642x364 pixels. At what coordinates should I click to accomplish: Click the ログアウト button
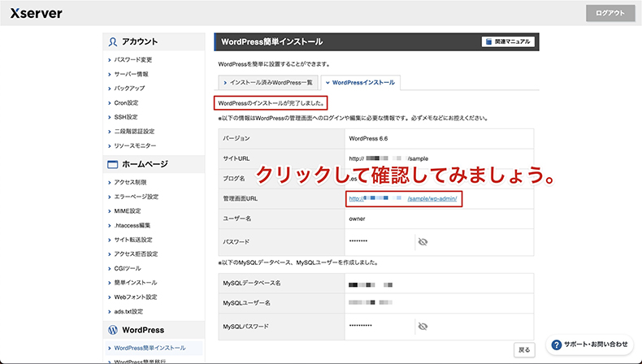coord(610,13)
